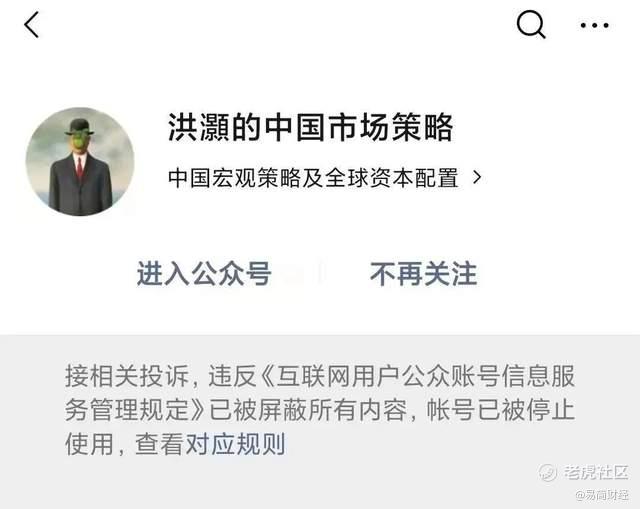
Task: Open search with the magnifier icon
Action: point(531,25)
